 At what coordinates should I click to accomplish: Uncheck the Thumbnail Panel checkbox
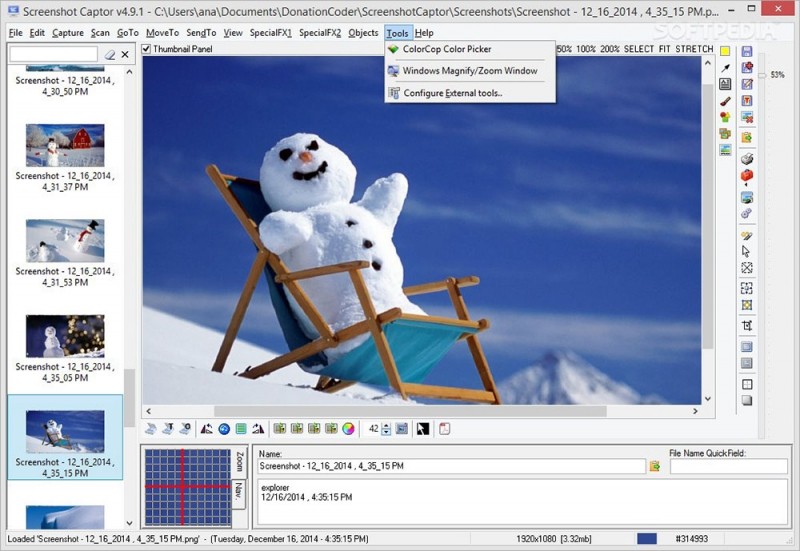click(146, 49)
